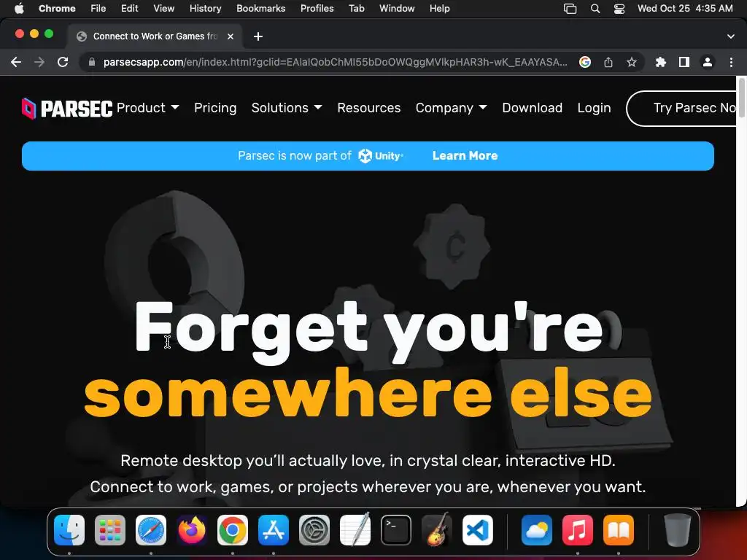Image resolution: width=747 pixels, height=560 pixels.
Task: Click the screen mirroring icon in the menu bar
Action: tap(570, 8)
